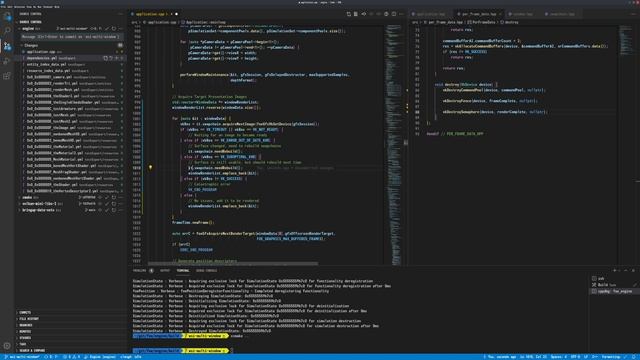The width and height of the screenshot is (640, 360).
Task: Switch to the DEBUG CONSOLE tab
Action: pyautogui.click(x=207, y=270)
